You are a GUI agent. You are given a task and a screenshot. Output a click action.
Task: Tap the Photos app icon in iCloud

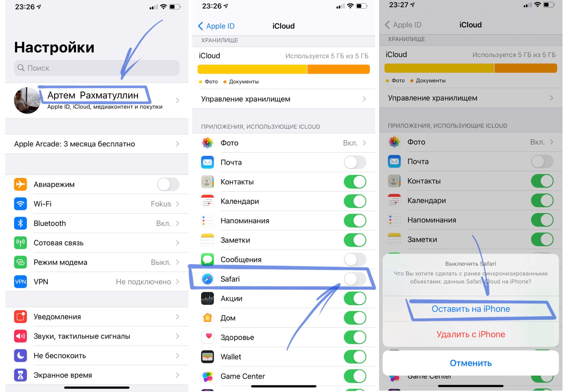click(x=208, y=142)
